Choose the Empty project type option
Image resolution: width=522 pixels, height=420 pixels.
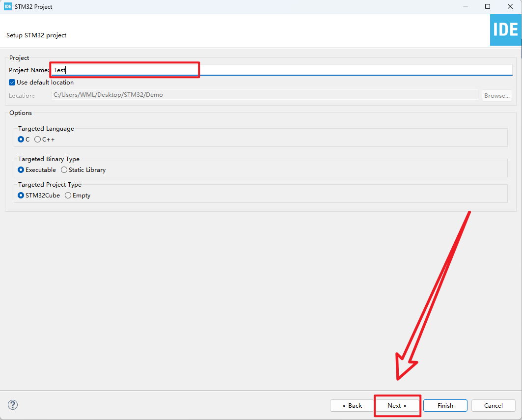point(68,196)
